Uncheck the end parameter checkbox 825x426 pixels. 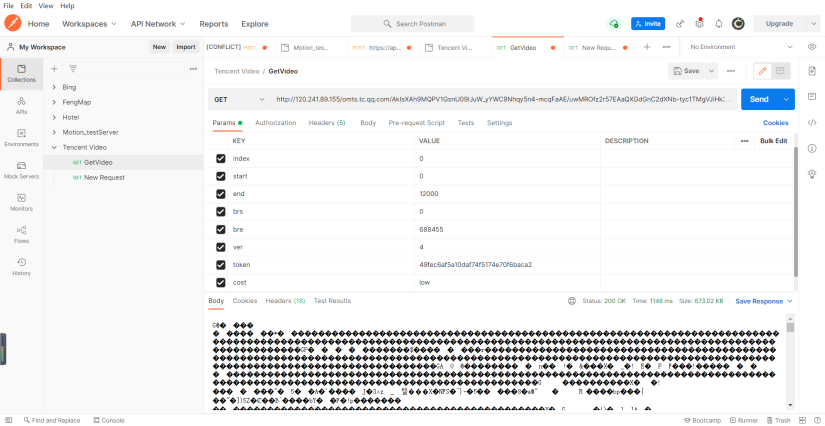[x=221, y=194]
